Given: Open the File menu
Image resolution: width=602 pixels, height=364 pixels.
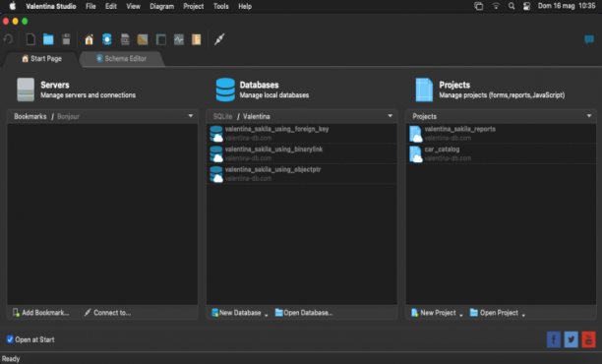Looking at the screenshot, I should click(90, 6).
